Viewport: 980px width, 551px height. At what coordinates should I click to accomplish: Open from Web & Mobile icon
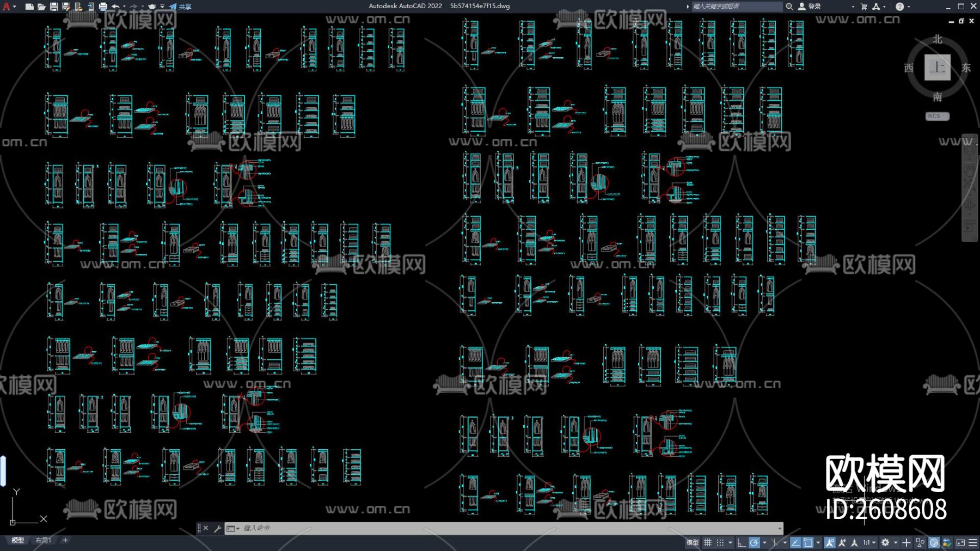78,7
